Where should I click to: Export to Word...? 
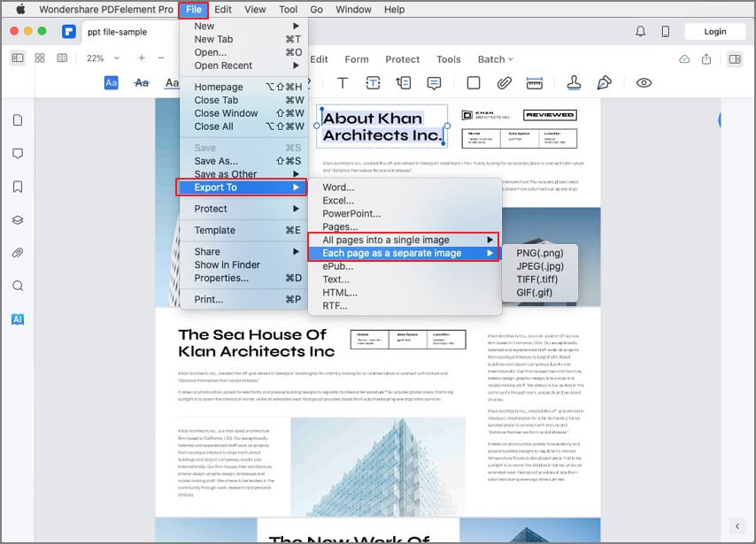coord(405,188)
